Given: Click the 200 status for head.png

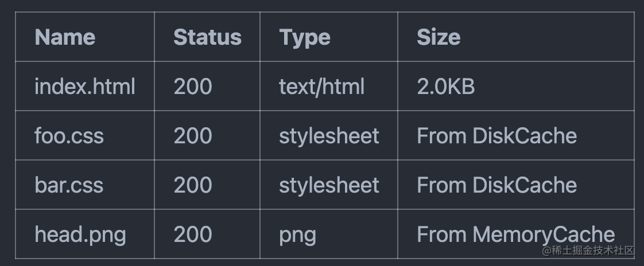Looking at the screenshot, I should click(x=193, y=234).
